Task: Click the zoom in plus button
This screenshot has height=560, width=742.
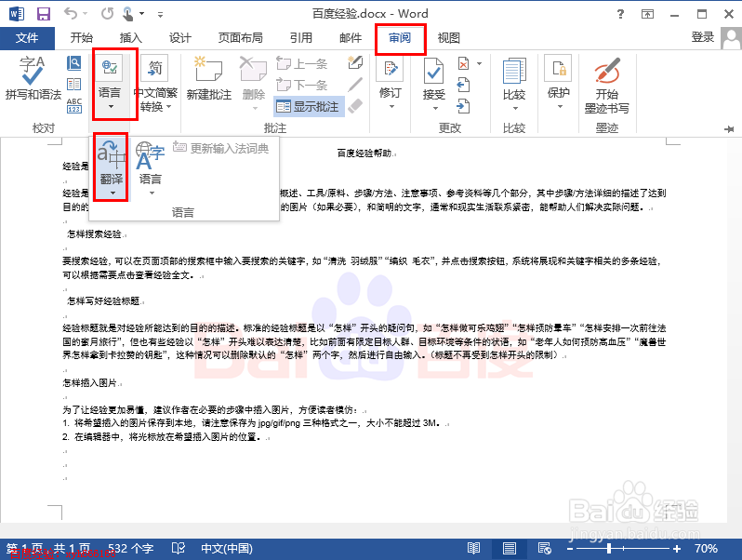Action: coord(677,549)
